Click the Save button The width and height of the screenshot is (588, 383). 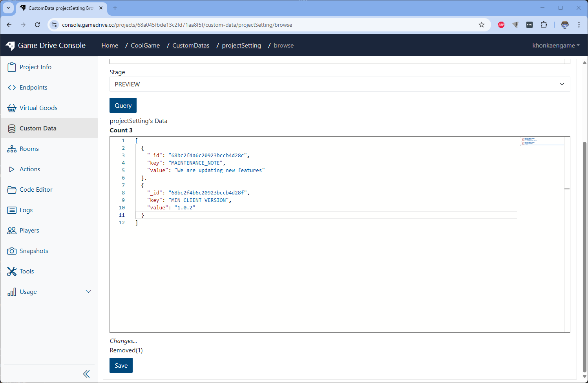click(x=121, y=365)
